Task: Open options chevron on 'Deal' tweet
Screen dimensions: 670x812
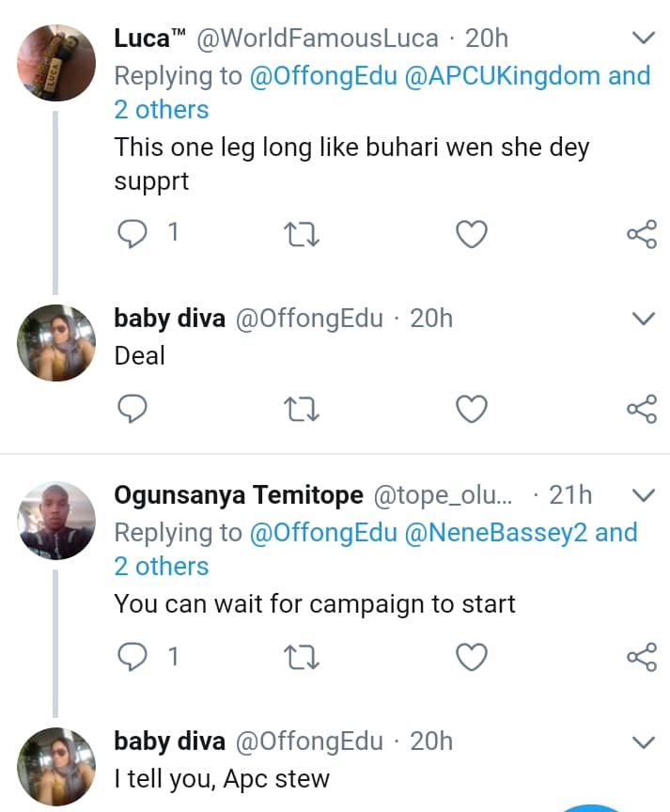Action: point(643,320)
